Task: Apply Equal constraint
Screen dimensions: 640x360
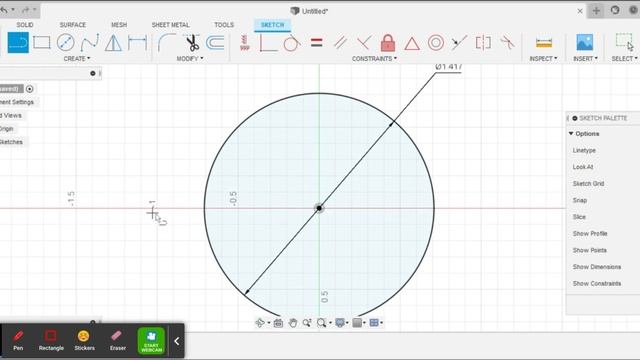Action: pos(316,42)
